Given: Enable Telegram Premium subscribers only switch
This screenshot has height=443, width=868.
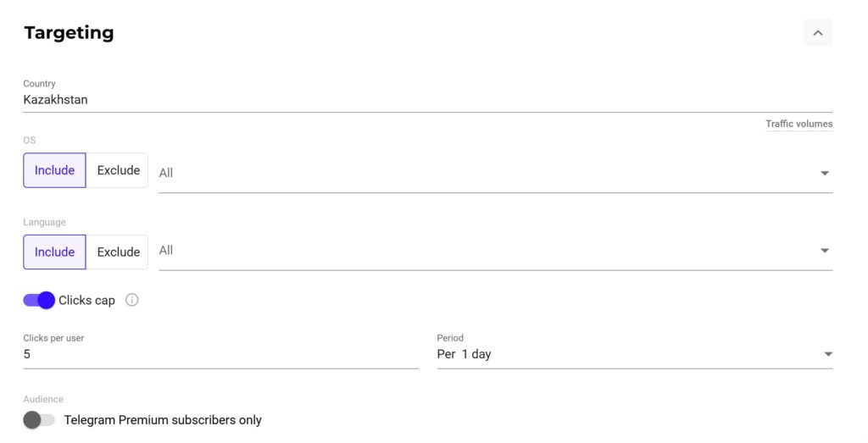Looking at the screenshot, I should coord(38,420).
